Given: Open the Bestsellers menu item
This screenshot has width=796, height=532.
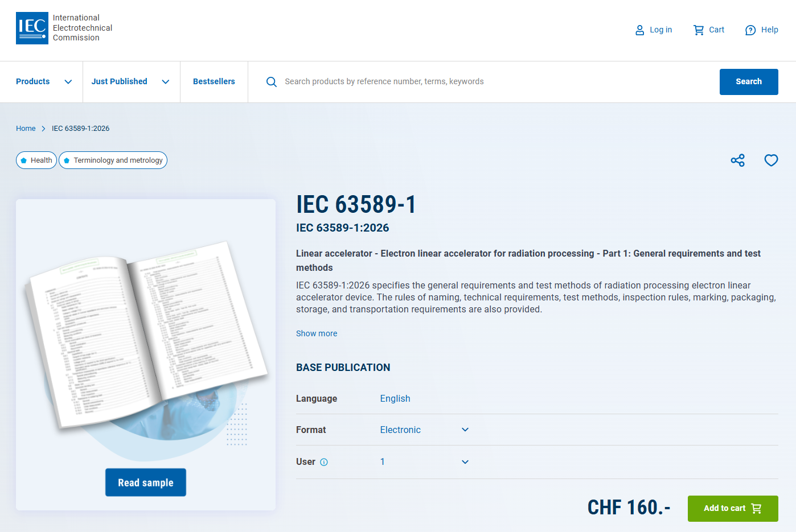Looking at the screenshot, I should (214, 82).
